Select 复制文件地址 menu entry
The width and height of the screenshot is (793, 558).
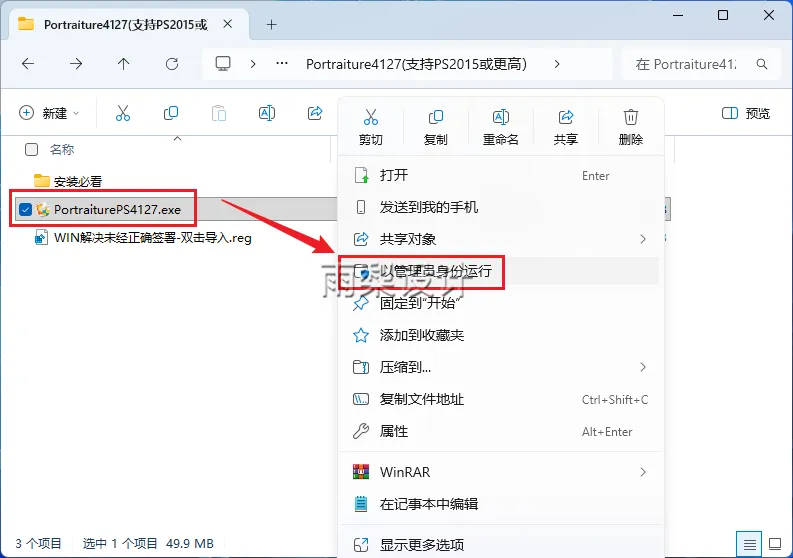tap(499, 399)
